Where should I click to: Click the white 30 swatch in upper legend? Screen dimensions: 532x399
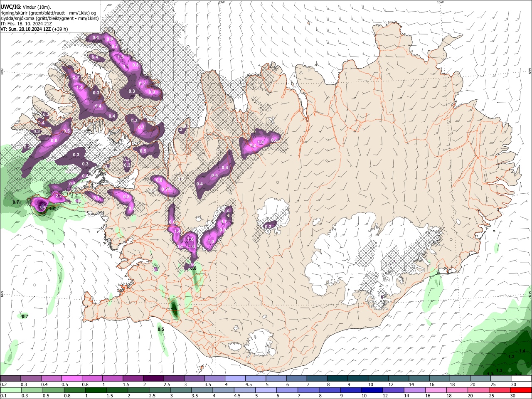pyautogui.click(x=521, y=378)
